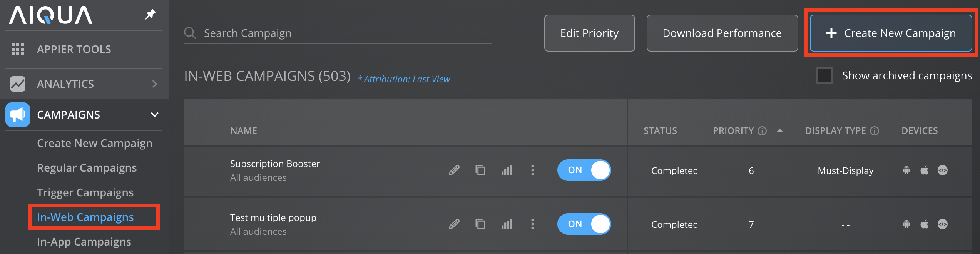Click the pencil icon for Test multiple popup
The width and height of the screenshot is (980, 254).
coord(454,224)
